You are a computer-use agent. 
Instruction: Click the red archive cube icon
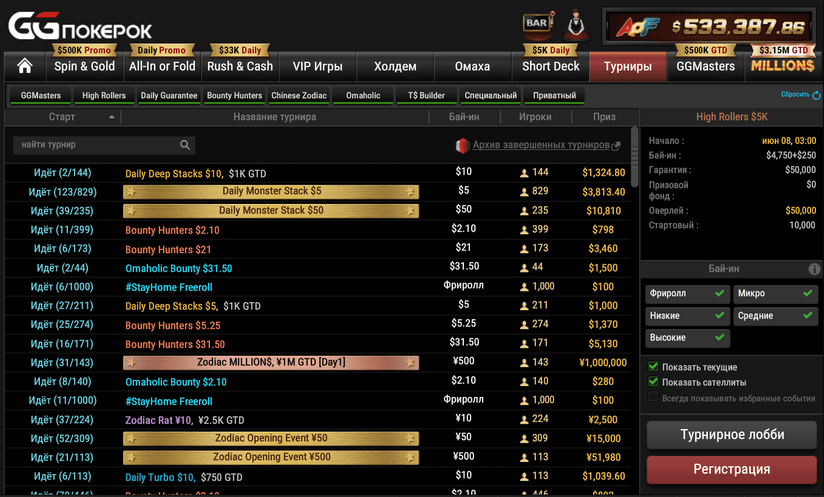461,146
